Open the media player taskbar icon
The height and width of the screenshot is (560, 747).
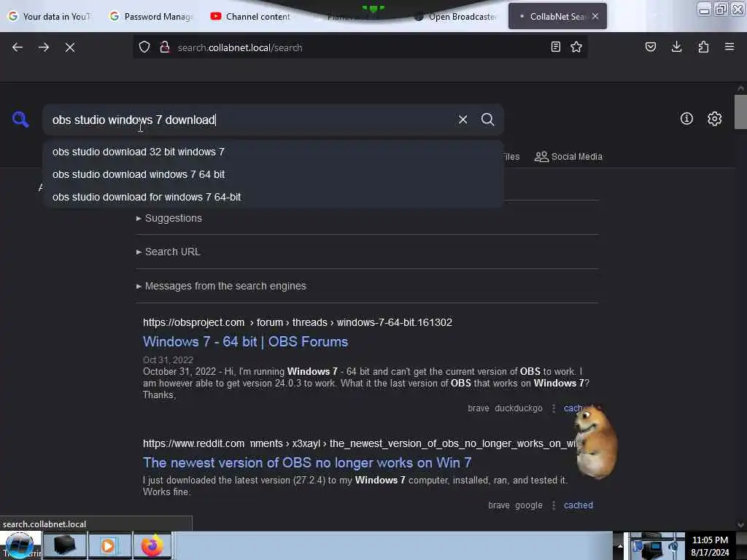point(108,545)
